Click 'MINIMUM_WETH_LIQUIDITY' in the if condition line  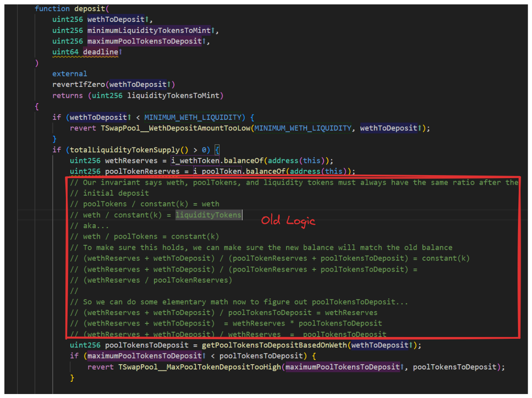coord(193,117)
